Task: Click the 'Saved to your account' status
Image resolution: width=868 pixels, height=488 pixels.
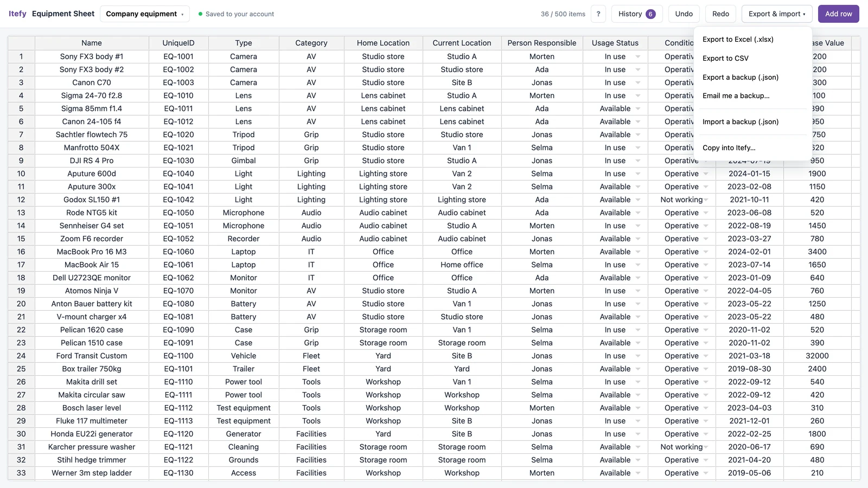Action: 236,14
